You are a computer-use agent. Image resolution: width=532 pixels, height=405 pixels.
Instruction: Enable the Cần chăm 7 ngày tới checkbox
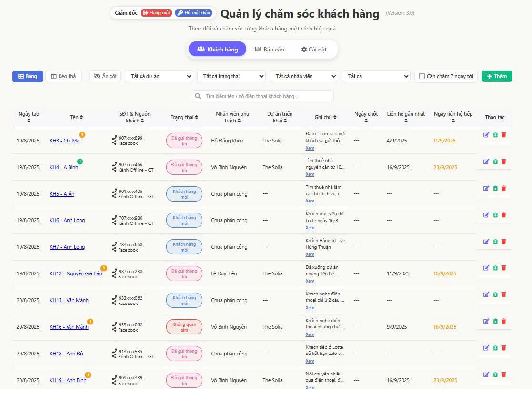tap(422, 76)
